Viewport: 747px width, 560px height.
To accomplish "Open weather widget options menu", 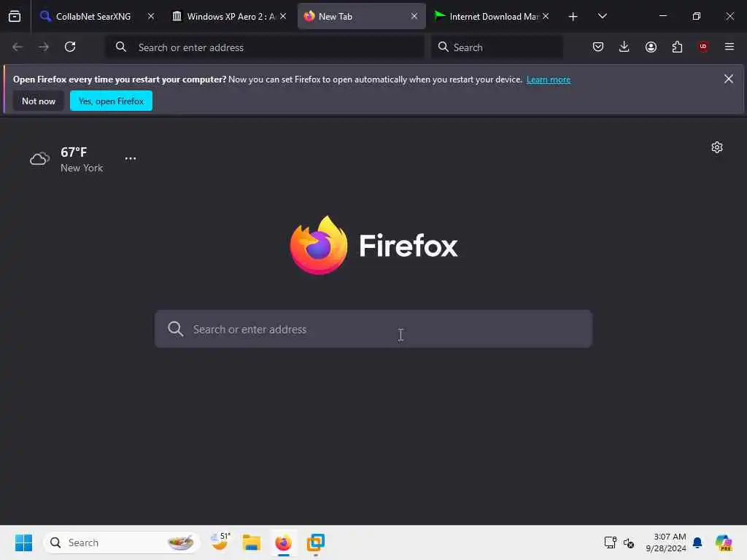I will coord(131,158).
